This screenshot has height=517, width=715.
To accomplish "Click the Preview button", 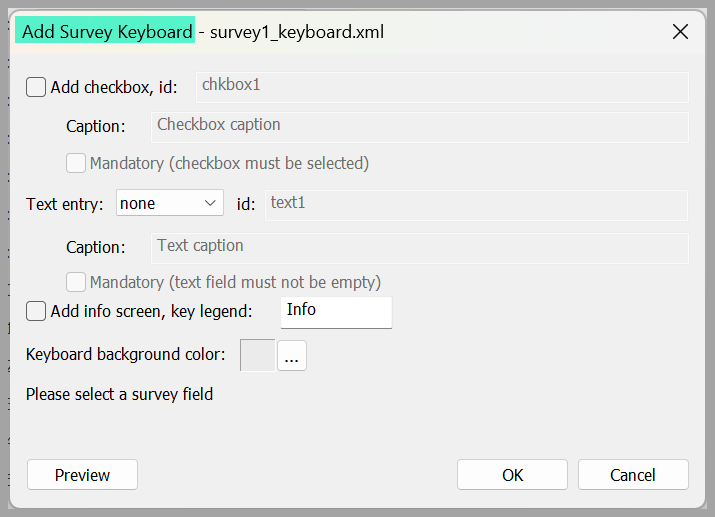I will [83, 475].
